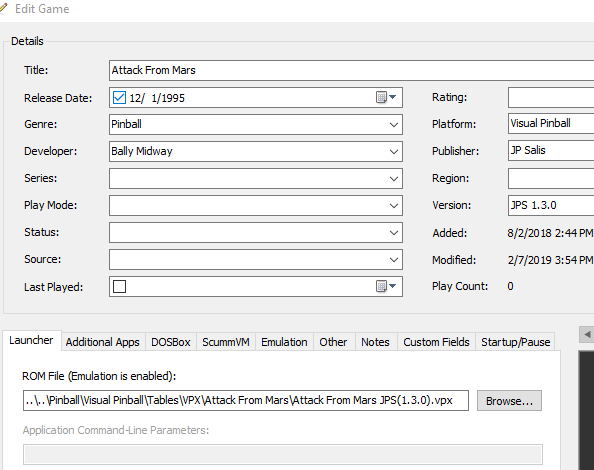This screenshot has height=470, width=594.
Task: Click the Application Command-Line Parameters field
Action: pyautogui.click(x=283, y=454)
